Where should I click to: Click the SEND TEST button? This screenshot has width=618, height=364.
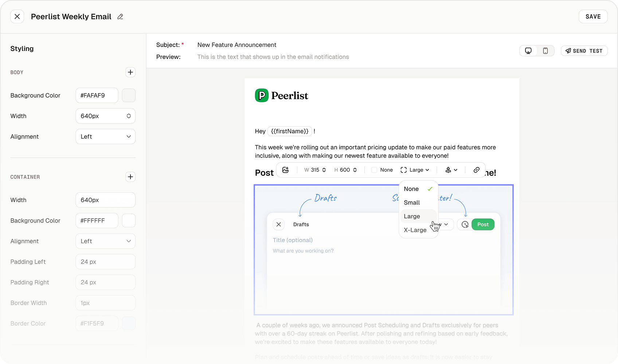[584, 51]
